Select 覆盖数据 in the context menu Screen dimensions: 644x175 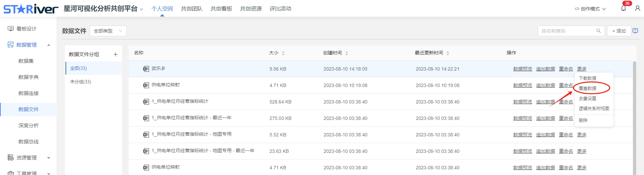pos(588,88)
